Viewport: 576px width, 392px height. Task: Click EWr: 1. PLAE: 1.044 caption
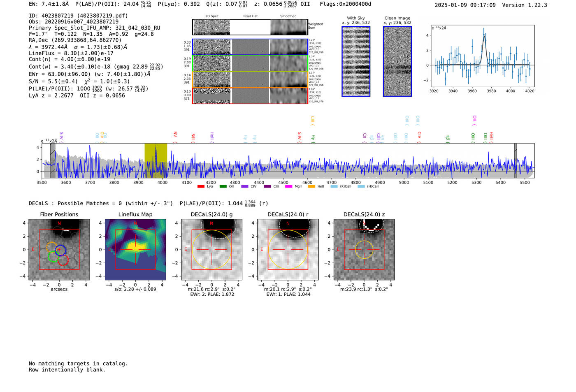[x=288, y=295]
